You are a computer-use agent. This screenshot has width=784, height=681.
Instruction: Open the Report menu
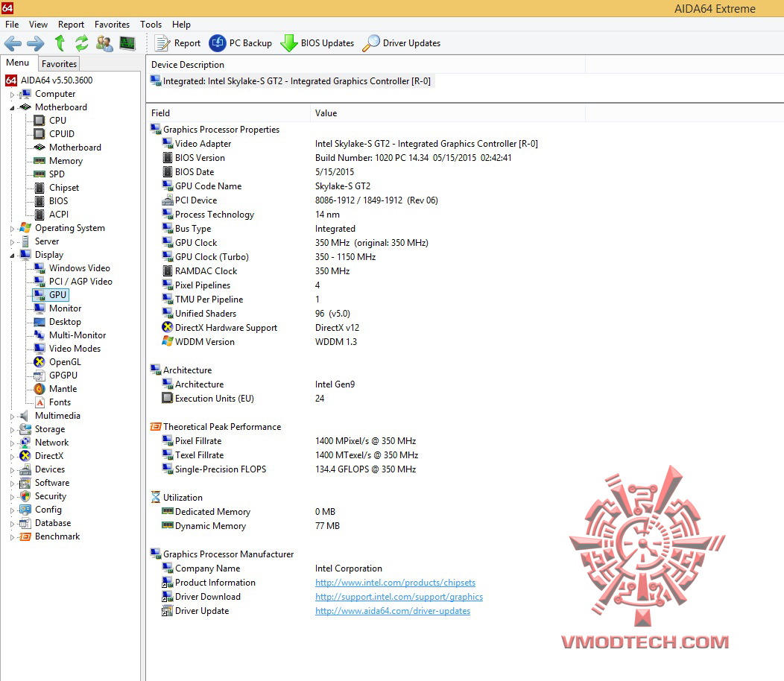(71, 25)
